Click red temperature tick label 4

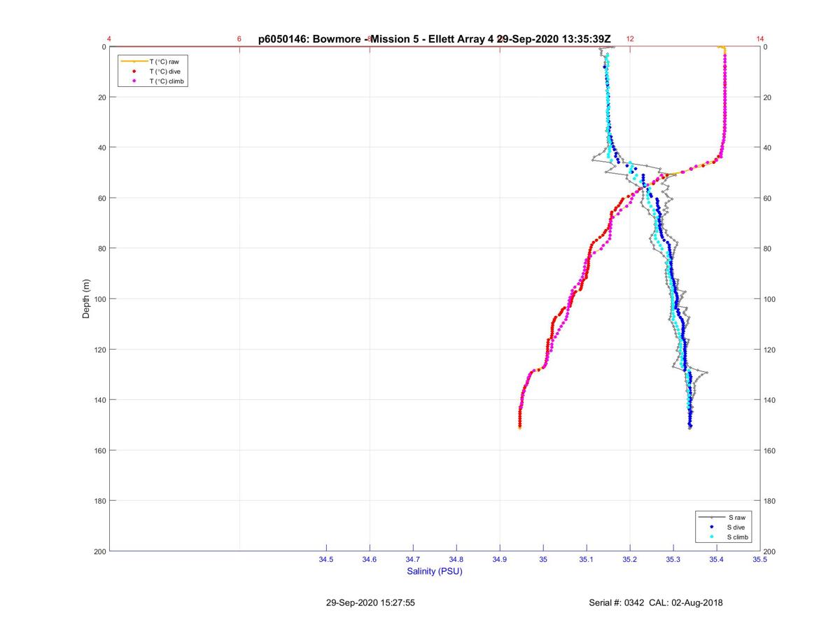pyautogui.click(x=109, y=39)
